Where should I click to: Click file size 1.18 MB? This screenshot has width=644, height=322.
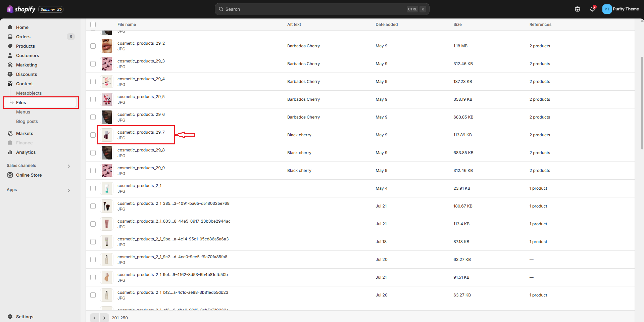click(460, 46)
